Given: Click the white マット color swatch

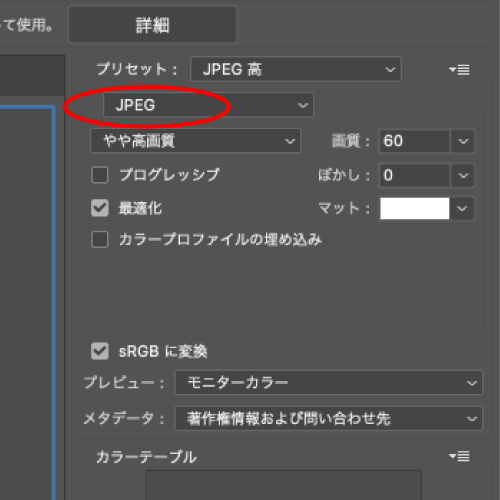Looking at the screenshot, I should point(414,209).
